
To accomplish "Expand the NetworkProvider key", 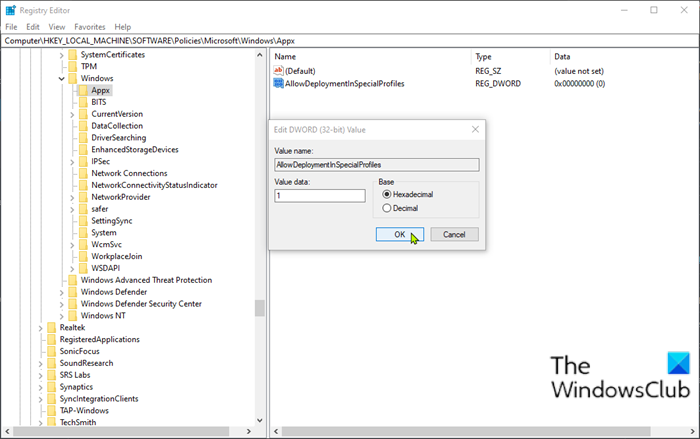I will point(72,197).
